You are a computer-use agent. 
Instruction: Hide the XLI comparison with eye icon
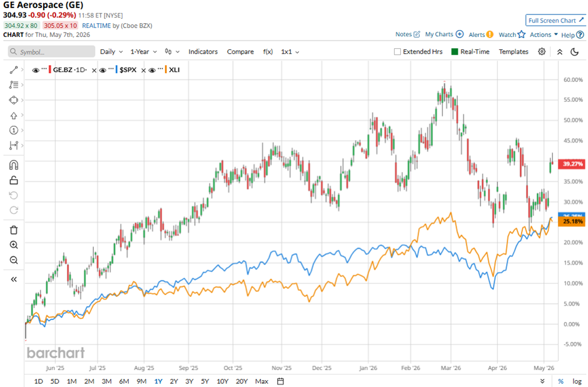(x=152, y=70)
